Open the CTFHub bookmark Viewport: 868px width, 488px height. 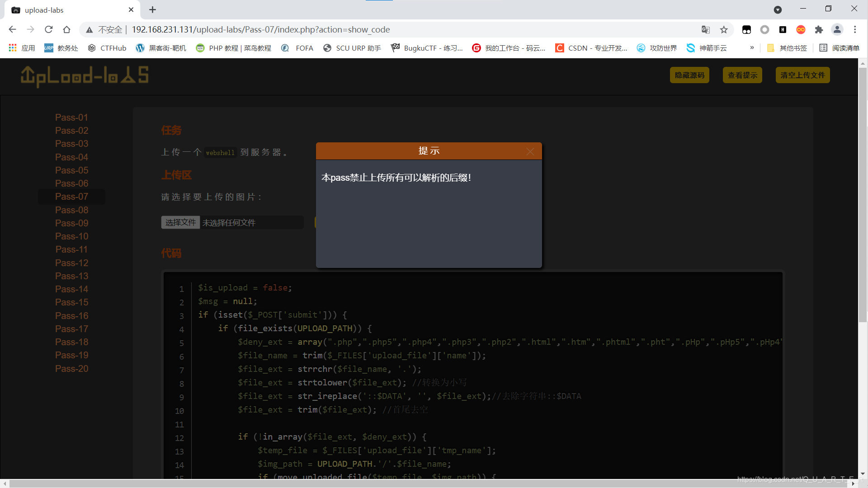click(x=107, y=48)
